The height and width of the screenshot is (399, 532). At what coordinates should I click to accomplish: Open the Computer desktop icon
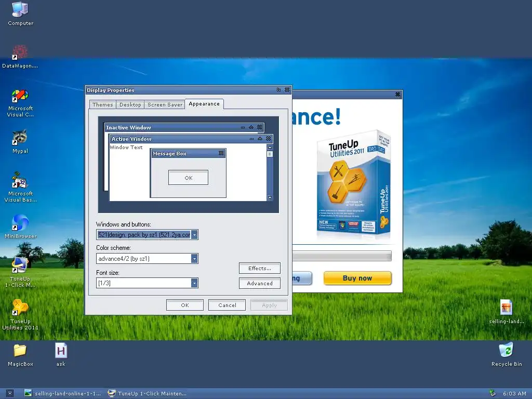pyautogui.click(x=20, y=14)
